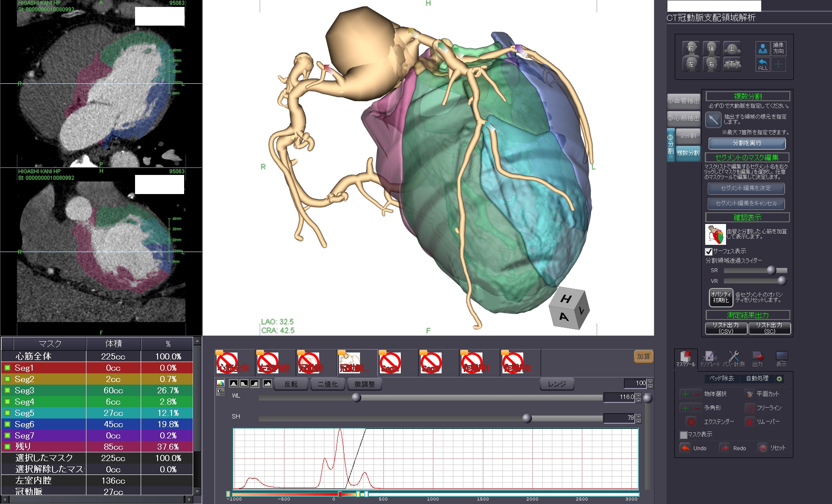
Task: Uncheck the サーフェス表示 surface display checkbox
Action: [x=709, y=251]
